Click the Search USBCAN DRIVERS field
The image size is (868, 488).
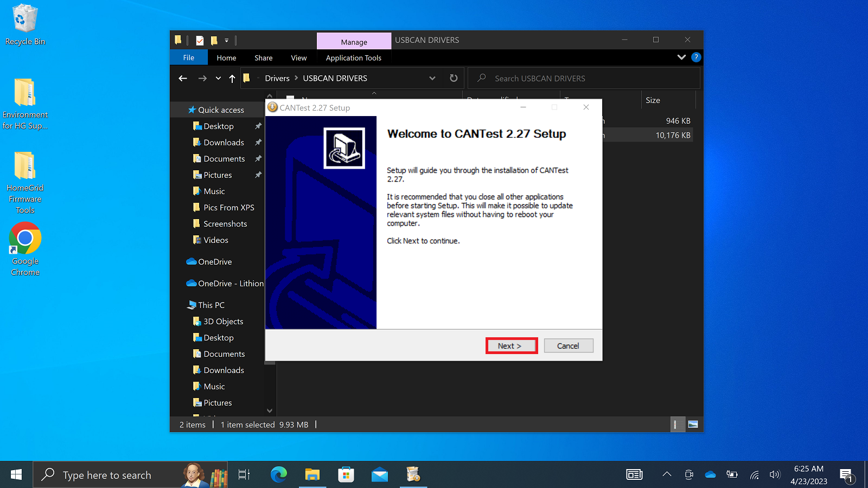584,78
